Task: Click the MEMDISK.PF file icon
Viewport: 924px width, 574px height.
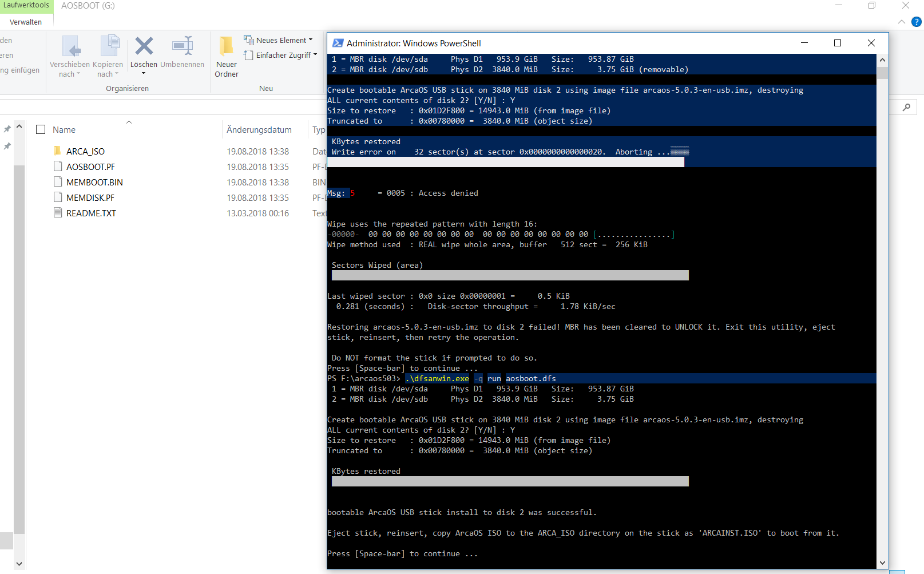Action: pos(57,197)
